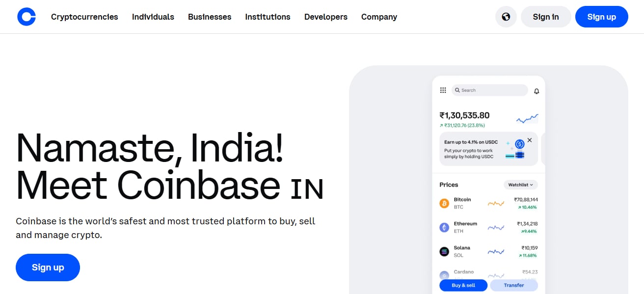The height and width of the screenshot is (294, 644).
Task: Dismiss the USDC earn promo card
Action: pos(529,140)
